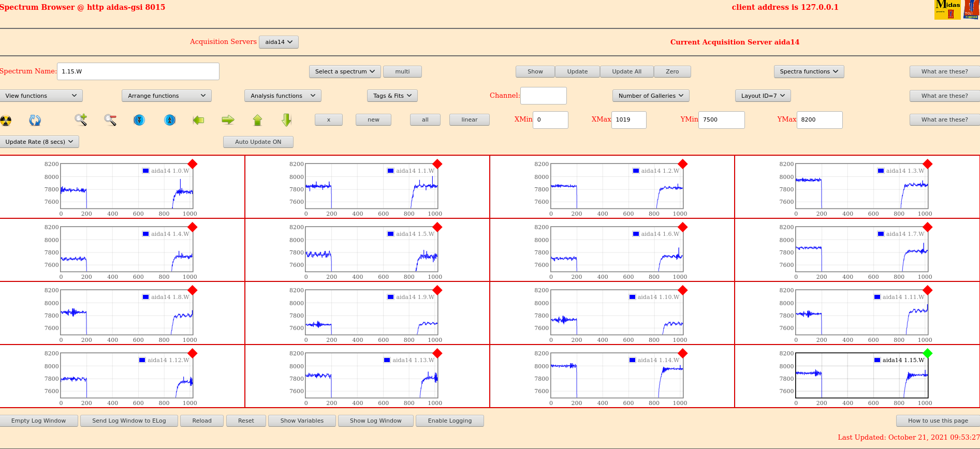Viewport: 980px width, 449px height.
Task: Open the Analysis functions menu
Action: (x=283, y=96)
